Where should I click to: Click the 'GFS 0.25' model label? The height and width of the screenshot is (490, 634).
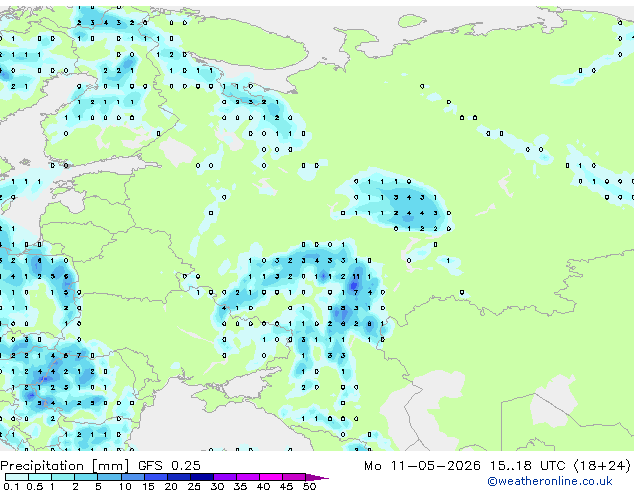pyautogui.click(x=169, y=466)
